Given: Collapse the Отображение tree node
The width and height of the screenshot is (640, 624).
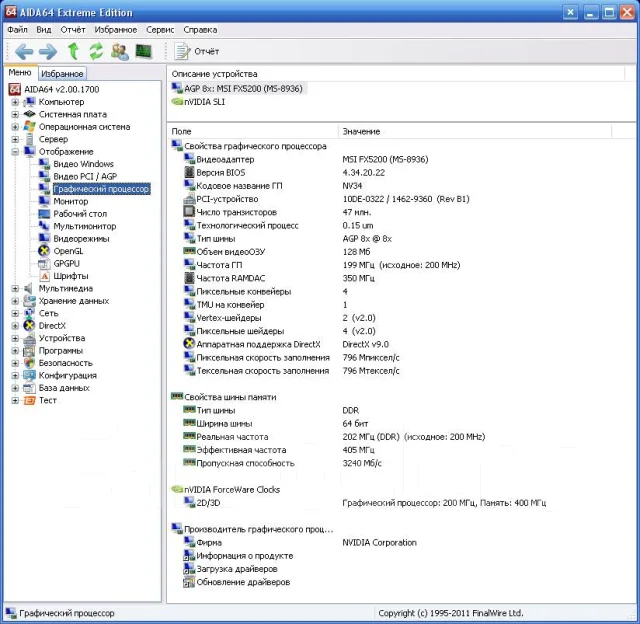Looking at the screenshot, I should [x=15, y=152].
